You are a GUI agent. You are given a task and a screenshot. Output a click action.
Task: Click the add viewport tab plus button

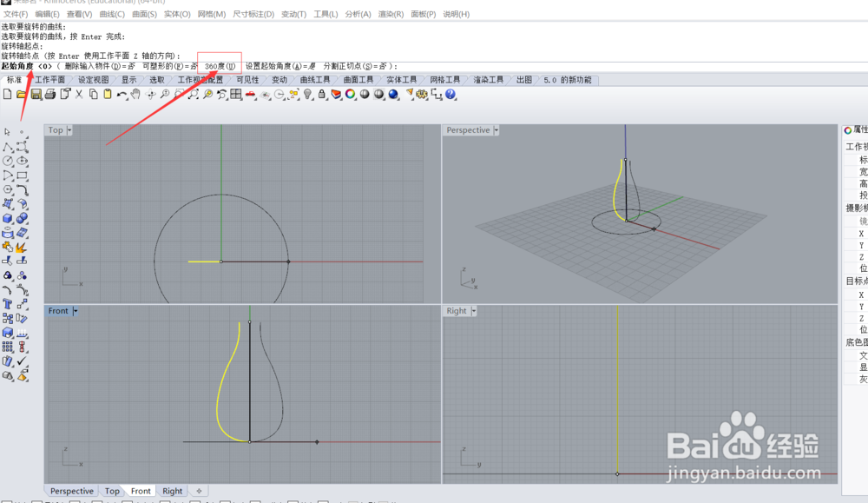click(x=199, y=491)
